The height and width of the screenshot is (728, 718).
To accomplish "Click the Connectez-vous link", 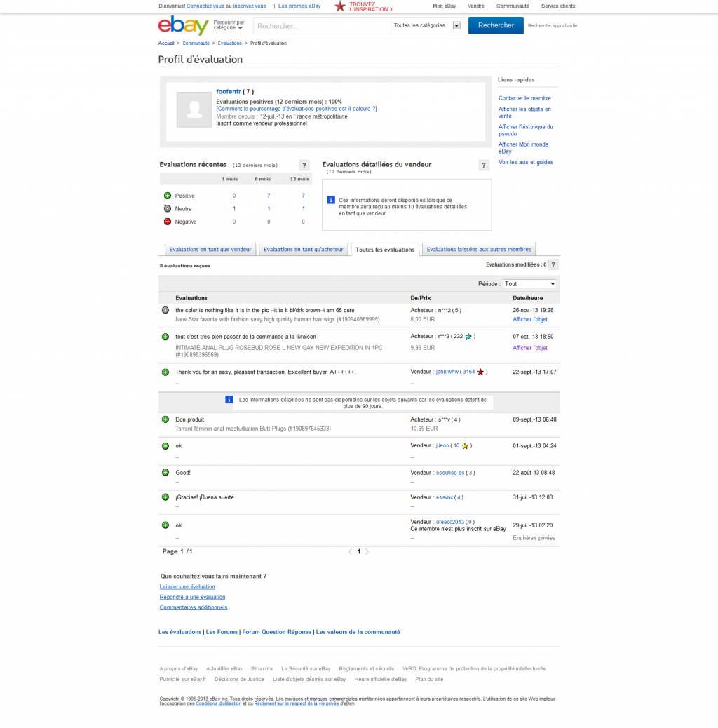I will [x=205, y=6].
